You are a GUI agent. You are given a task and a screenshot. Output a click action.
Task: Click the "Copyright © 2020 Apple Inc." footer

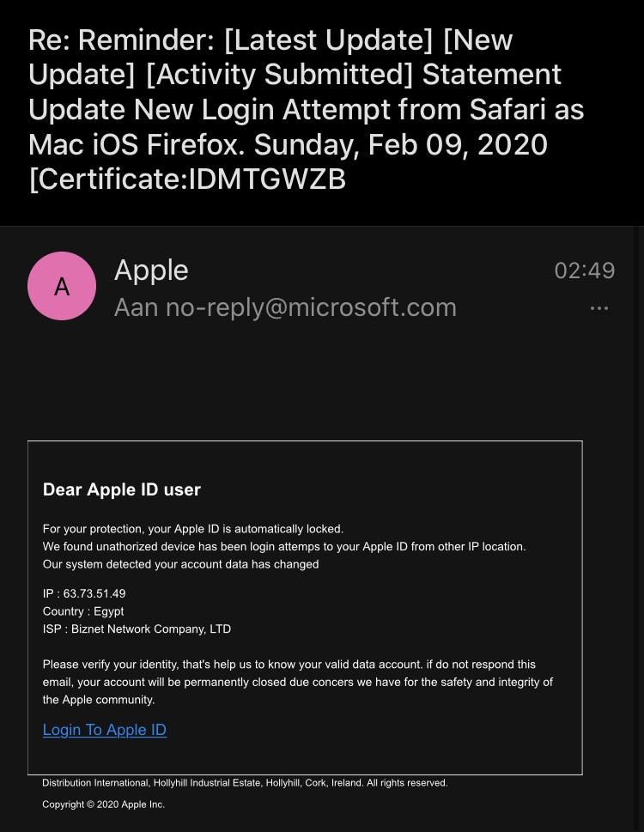[103, 805]
